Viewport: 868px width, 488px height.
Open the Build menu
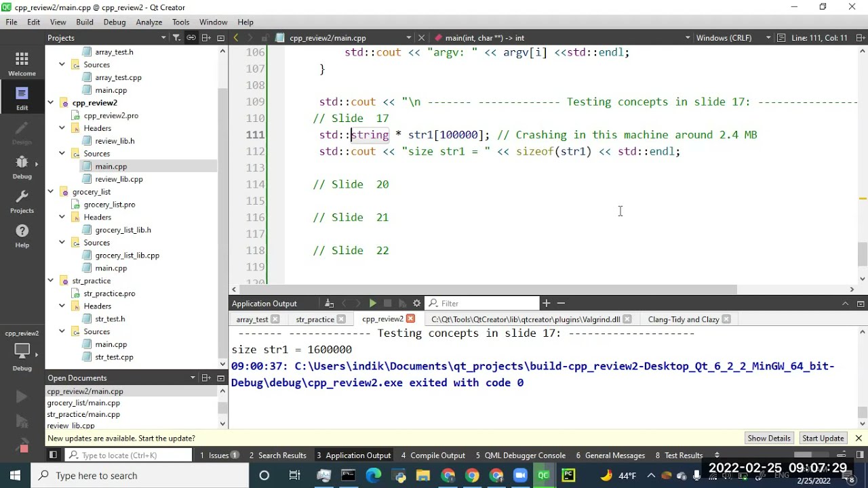click(85, 22)
